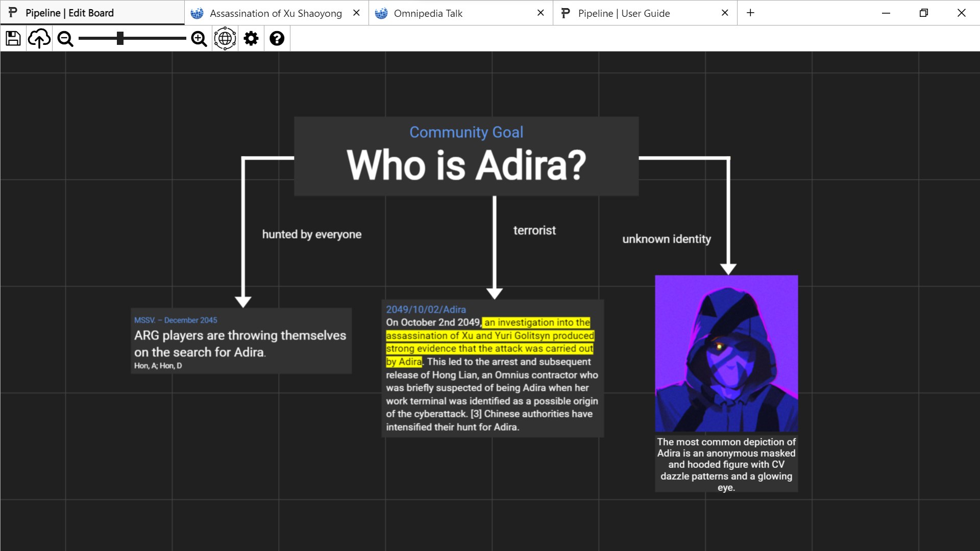Click the zoom level slider handle
The width and height of the screenshot is (980, 551).
(x=120, y=38)
